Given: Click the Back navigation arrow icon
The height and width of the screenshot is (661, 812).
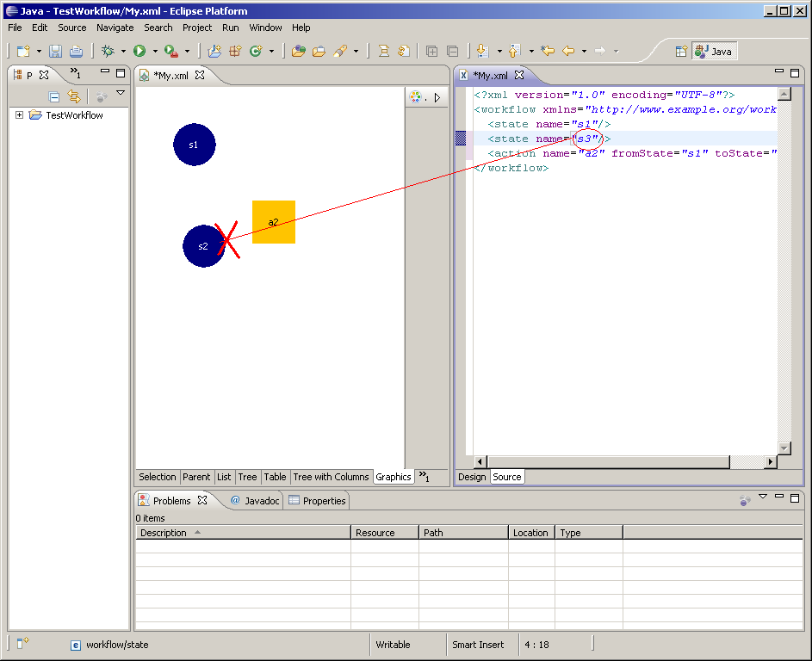Looking at the screenshot, I should 568,52.
